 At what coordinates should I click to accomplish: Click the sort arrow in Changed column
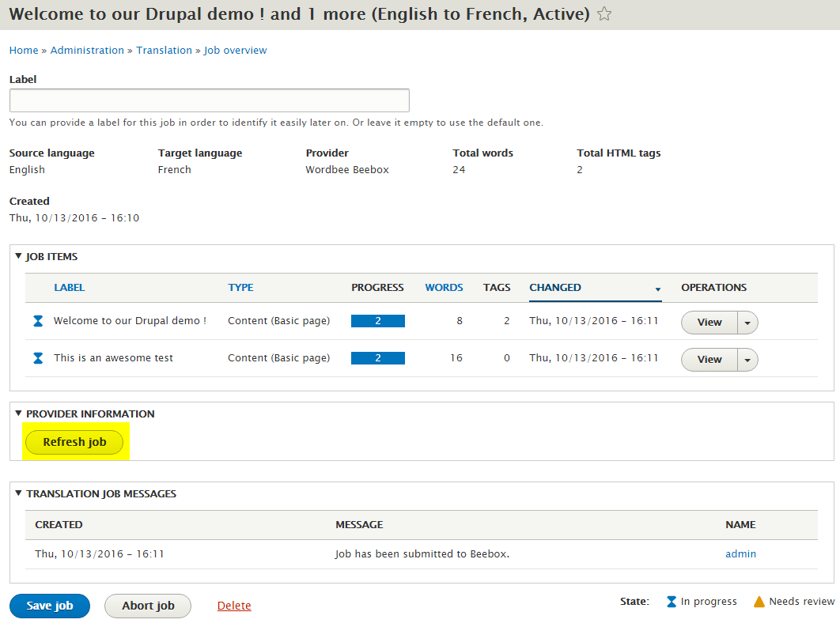(x=657, y=289)
